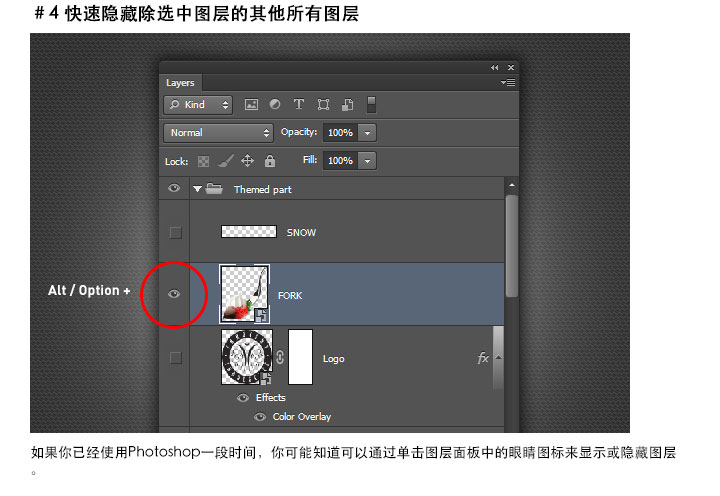This screenshot has width=720, height=496.
Task: Collapse the Themed part group folder
Action: [198, 189]
